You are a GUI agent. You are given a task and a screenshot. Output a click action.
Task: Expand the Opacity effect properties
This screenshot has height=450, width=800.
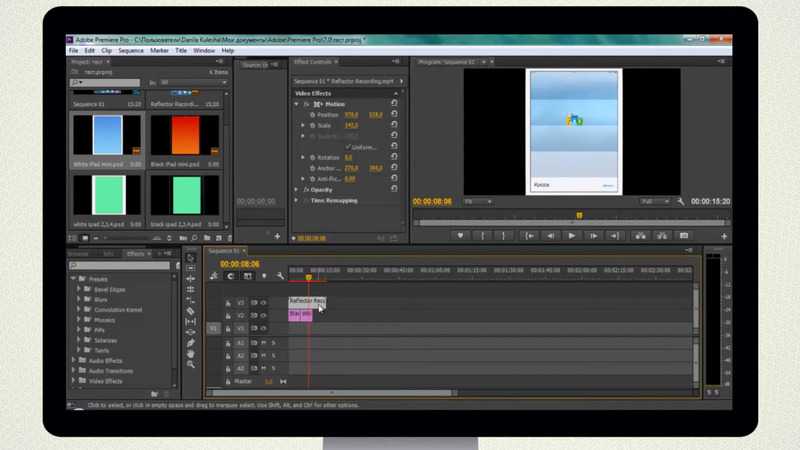pyautogui.click(x=297, y=189)
